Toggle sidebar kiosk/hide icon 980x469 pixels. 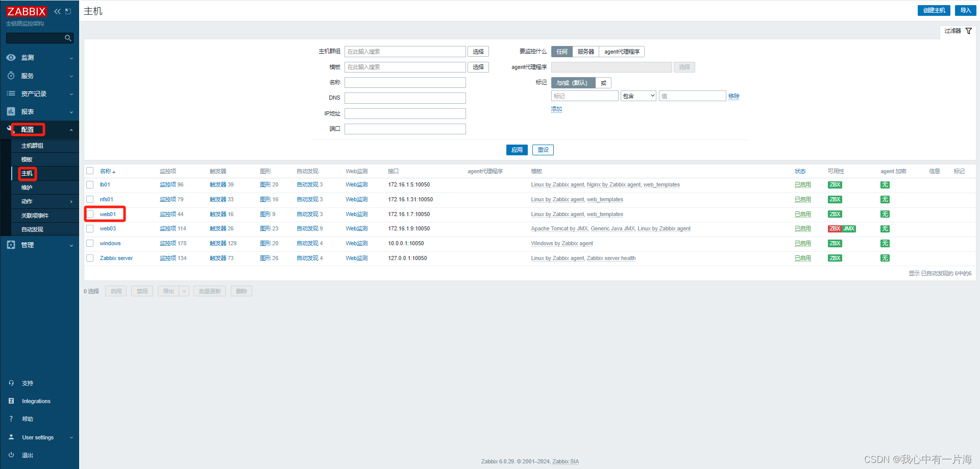pyautogui.click(x=68, y=11)
